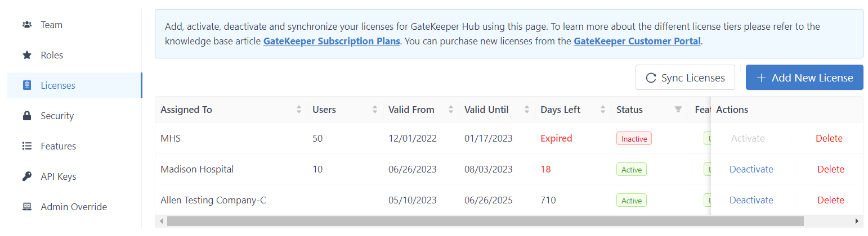Click the horizontal table scrollbar thumb

(484, 221)
